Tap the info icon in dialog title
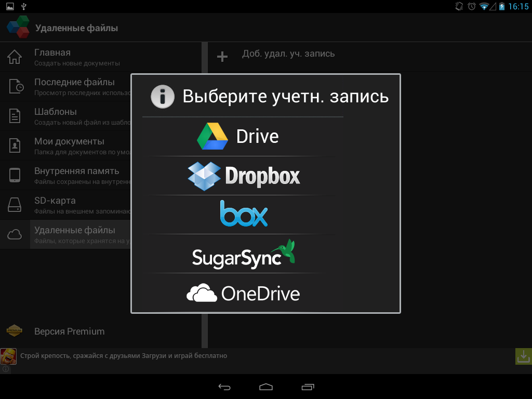 tap(163, 97)
